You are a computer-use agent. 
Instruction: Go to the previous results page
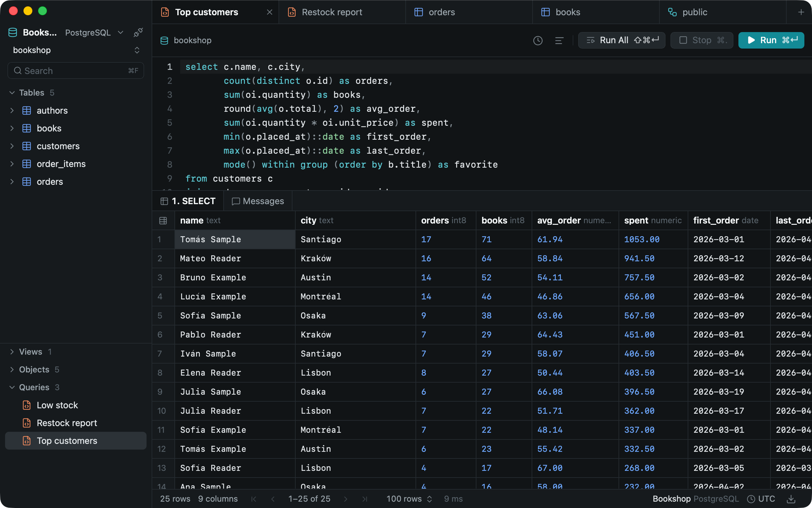pos(273,499)
